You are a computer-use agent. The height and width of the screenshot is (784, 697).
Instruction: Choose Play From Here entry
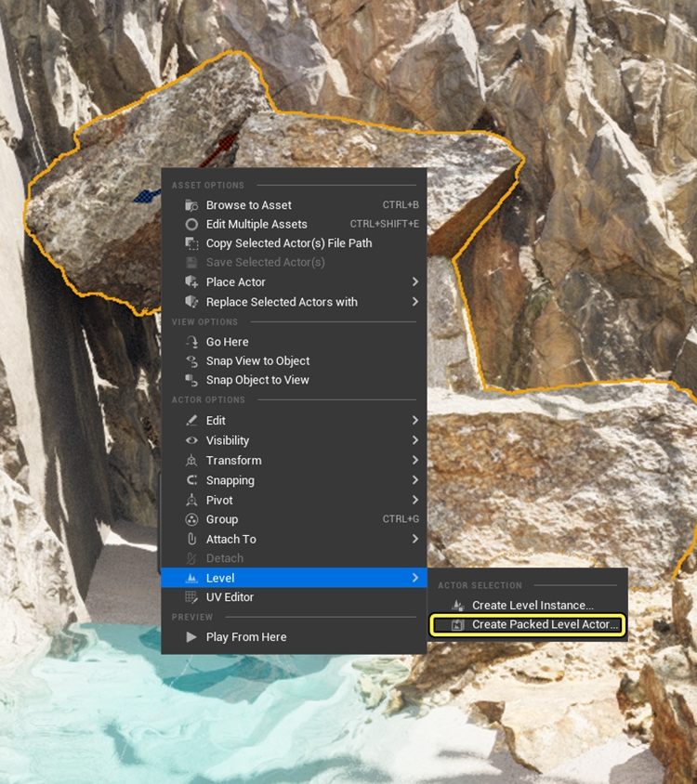tap(294, 637)
